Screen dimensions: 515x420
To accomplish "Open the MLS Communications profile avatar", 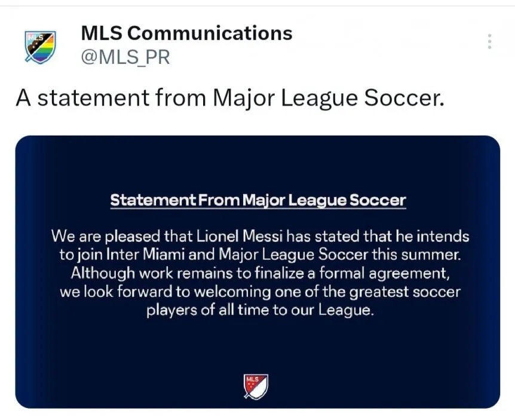I will (40, 46).
